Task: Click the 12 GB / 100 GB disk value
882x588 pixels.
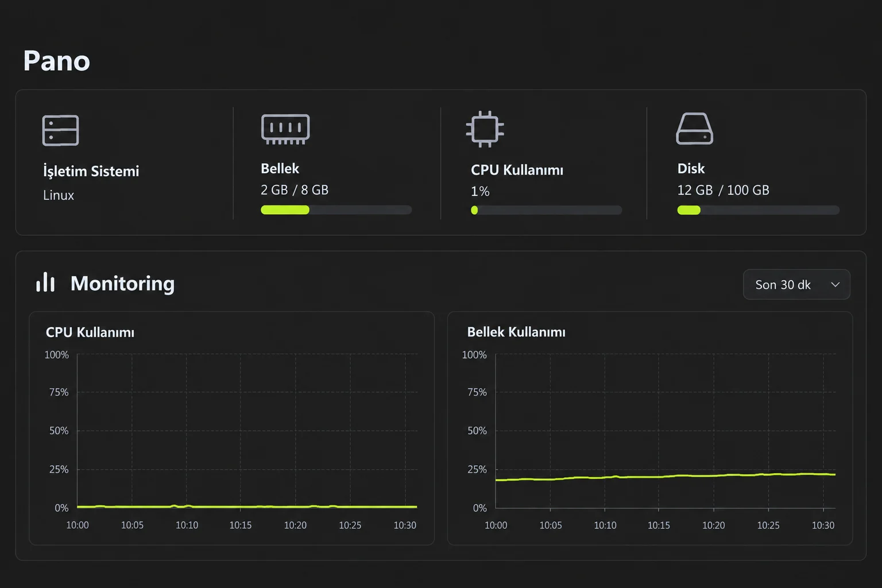Action: pos(723,190)
